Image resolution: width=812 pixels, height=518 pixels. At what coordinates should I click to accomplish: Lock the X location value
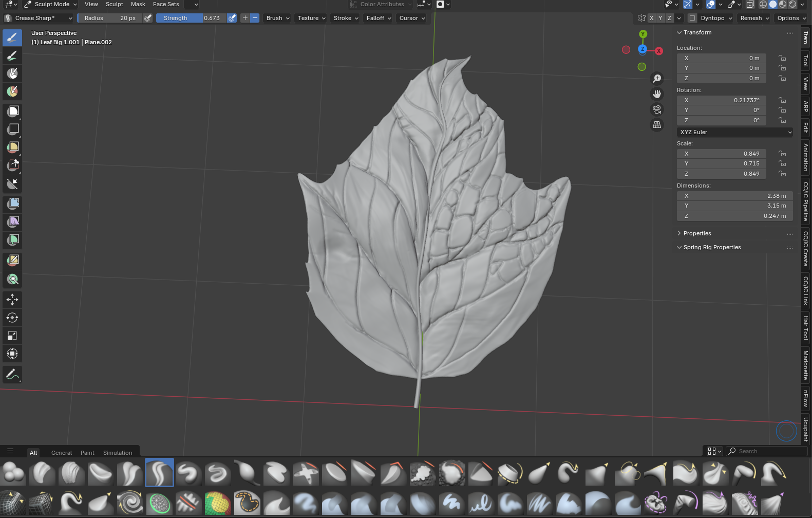(782, 58)
